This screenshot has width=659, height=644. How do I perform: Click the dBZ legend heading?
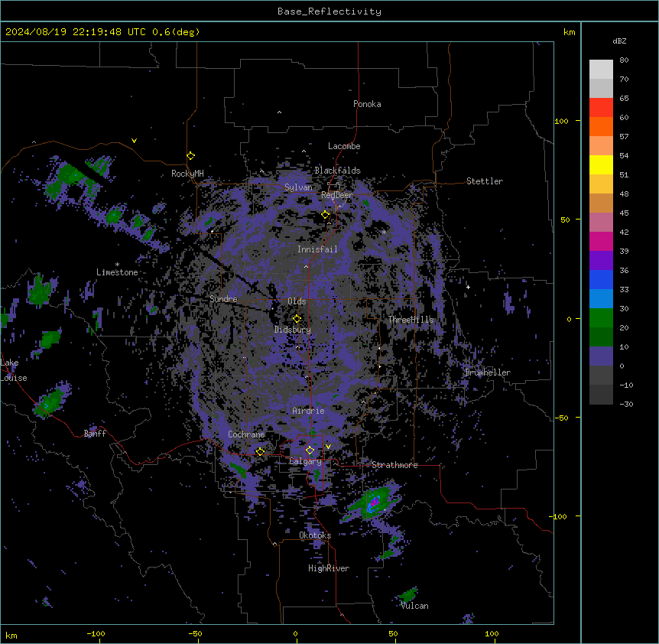point(619,41)
